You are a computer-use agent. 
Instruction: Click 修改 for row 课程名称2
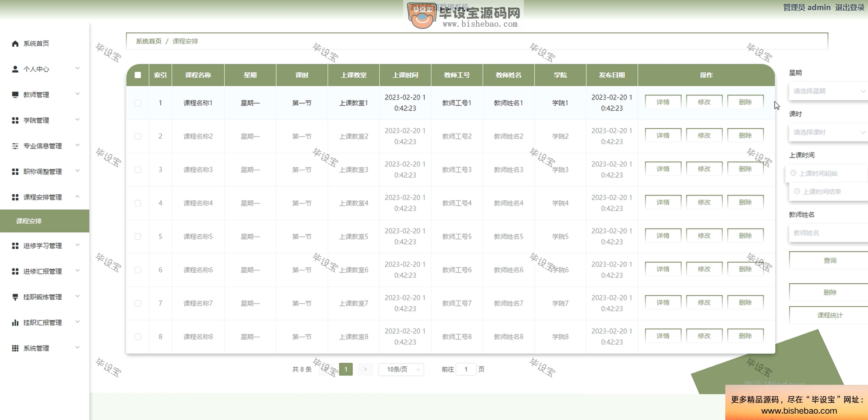[704, 135]
